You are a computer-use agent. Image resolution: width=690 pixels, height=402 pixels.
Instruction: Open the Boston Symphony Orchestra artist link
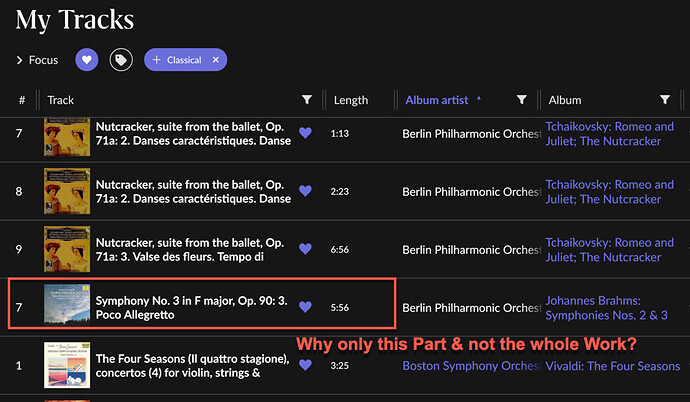point(471,366)
